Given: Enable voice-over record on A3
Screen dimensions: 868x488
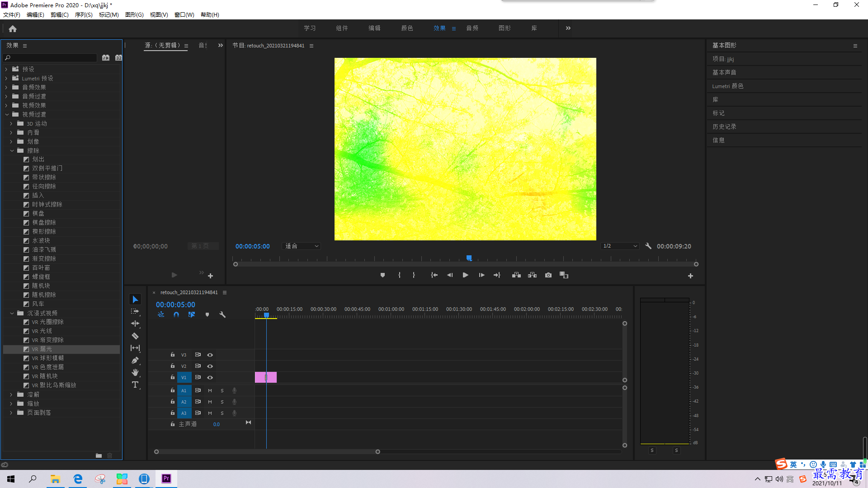Looking at the screenshot, I should tap(234, 413).
